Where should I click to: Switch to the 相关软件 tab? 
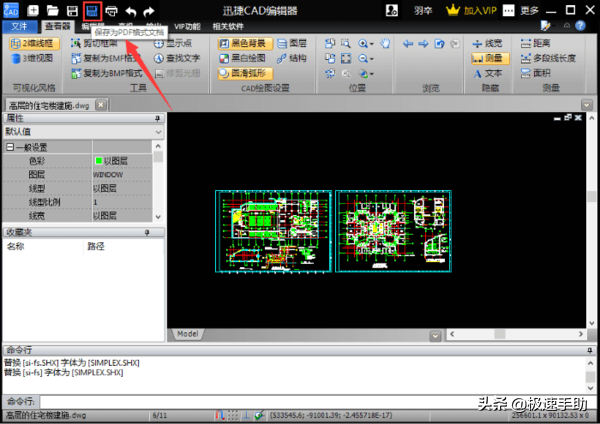[x=228, y=26]
